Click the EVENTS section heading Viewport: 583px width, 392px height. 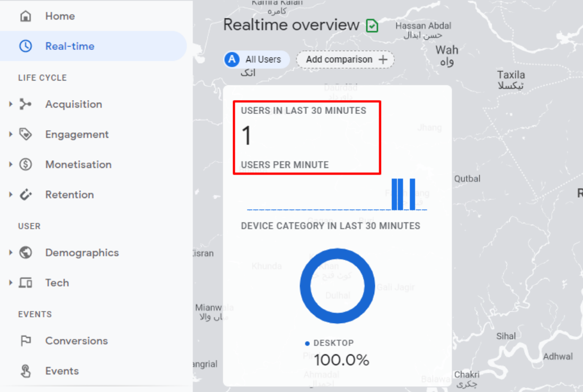(x=35, y=314)
